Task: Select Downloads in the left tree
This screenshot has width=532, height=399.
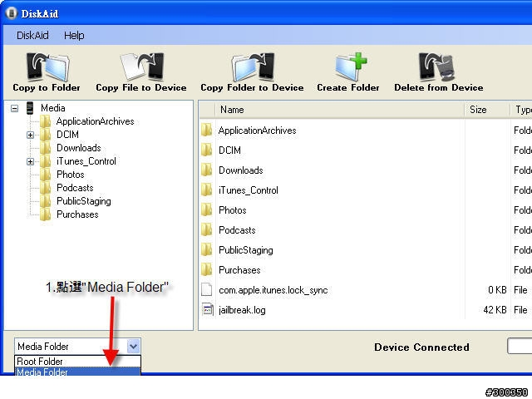Action: (79, 148)
